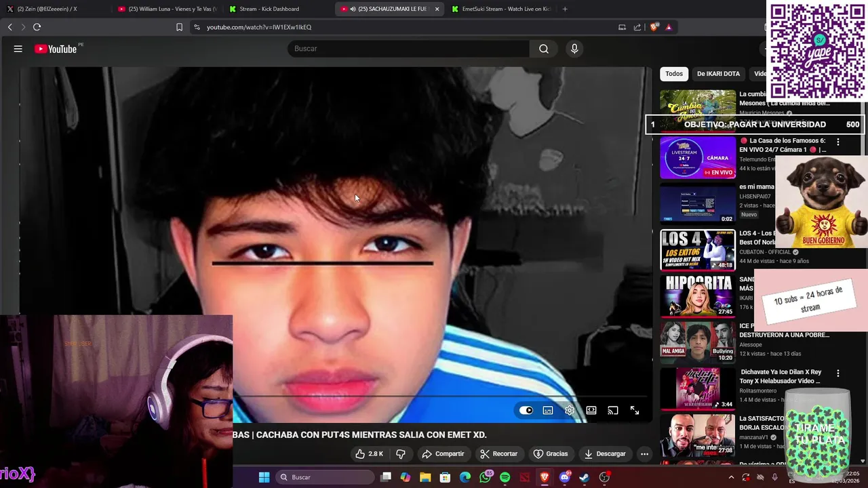Viewport: 868px width, 488px height.
Task: Click the Recortar clip button
Action: tap(498, 453)
